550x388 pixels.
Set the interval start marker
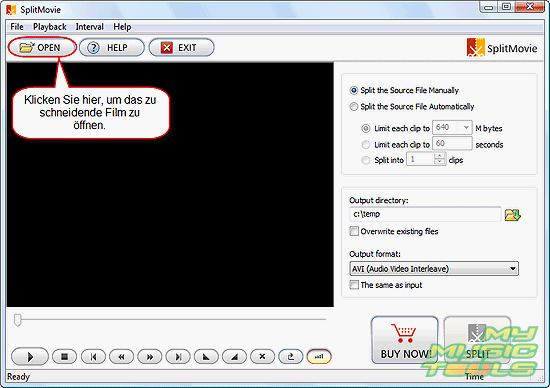click(206, 357)
